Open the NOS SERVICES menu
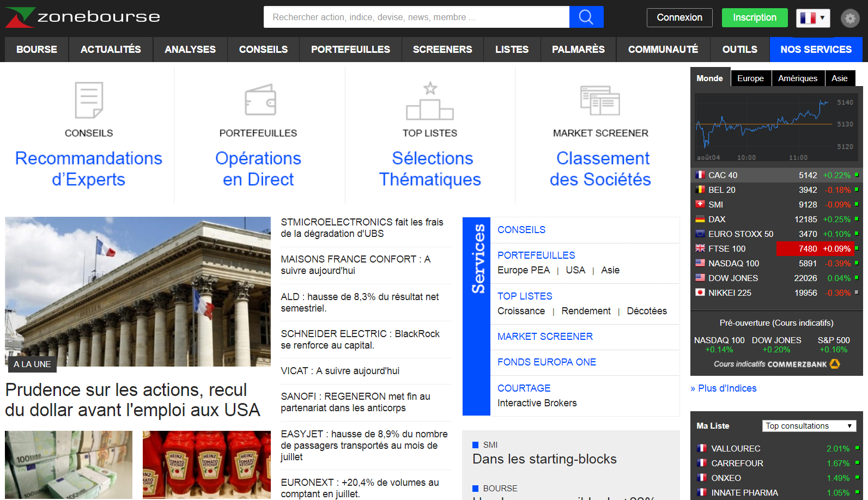 [x=816, y=50]
